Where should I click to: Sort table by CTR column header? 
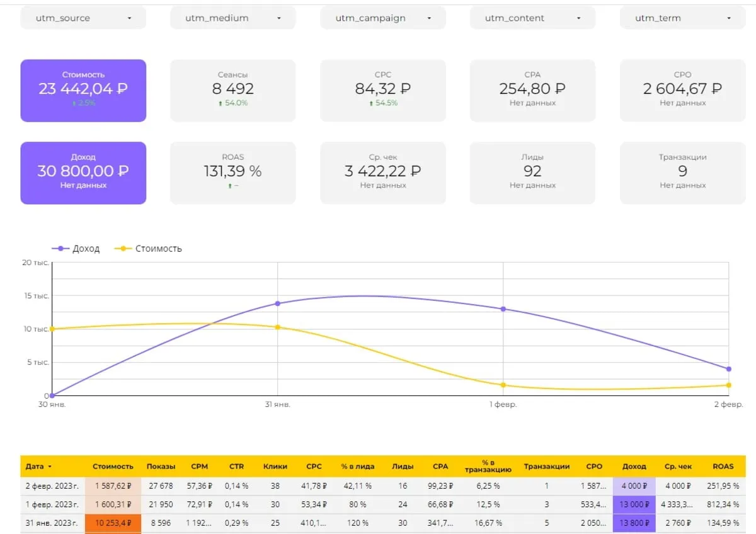coord(237,467)
